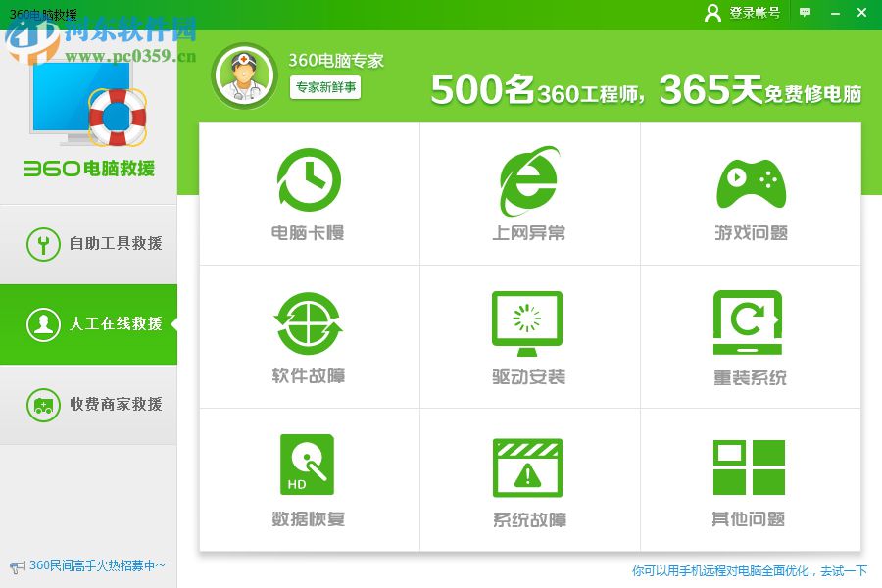Open the feedback speech bubble icon
This screenshot has width=882, height=588.
[x=805, y=13]
